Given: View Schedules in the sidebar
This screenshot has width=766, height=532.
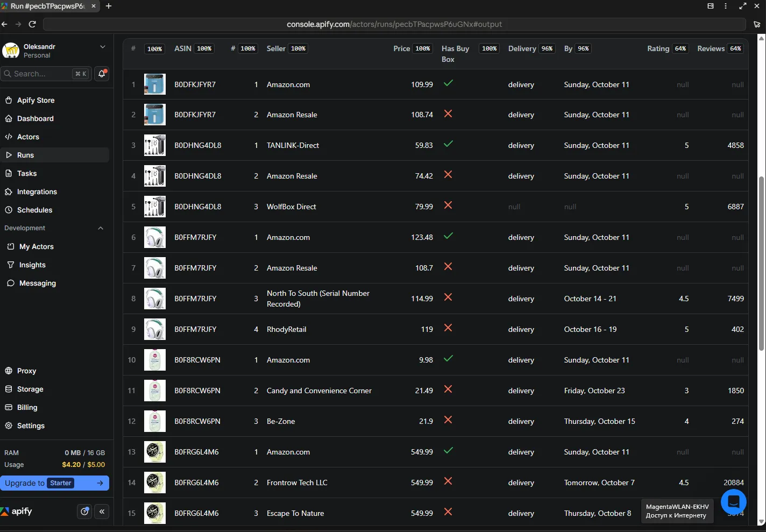Looking at the screenshot, I should tap(34, 210).
